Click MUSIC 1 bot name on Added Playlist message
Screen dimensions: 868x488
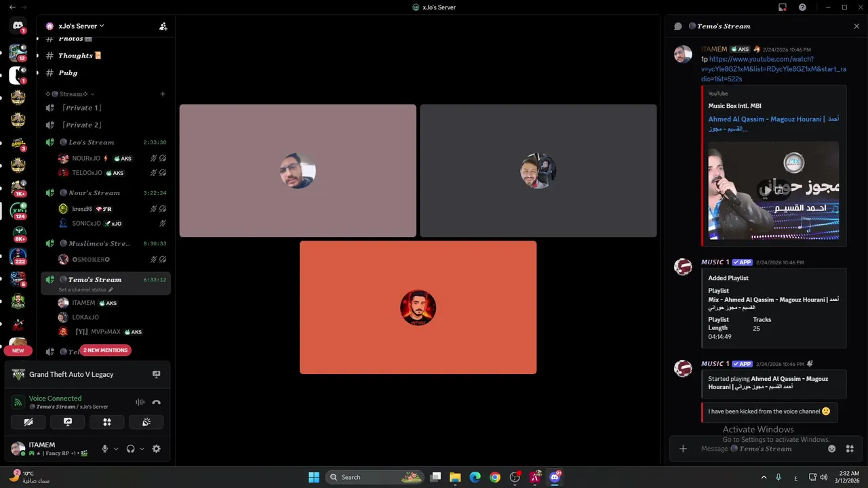coord(715,262)
